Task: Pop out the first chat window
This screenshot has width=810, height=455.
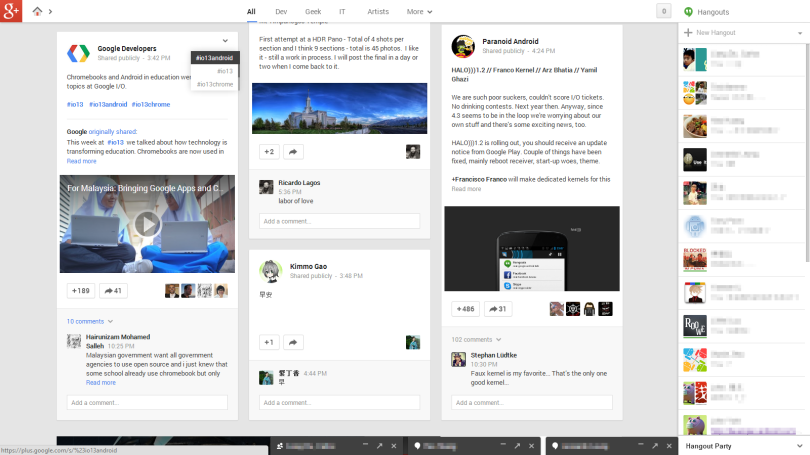Action: pos(379,446)
